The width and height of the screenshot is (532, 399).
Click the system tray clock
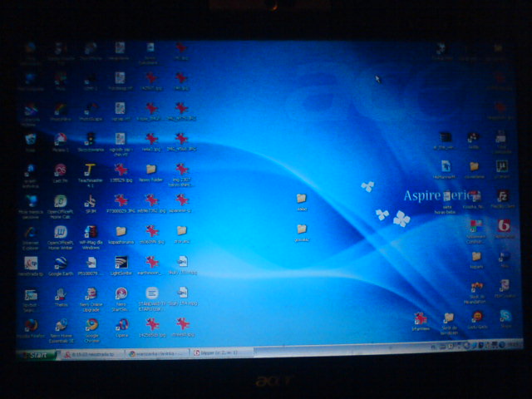[x=515, y=345]
